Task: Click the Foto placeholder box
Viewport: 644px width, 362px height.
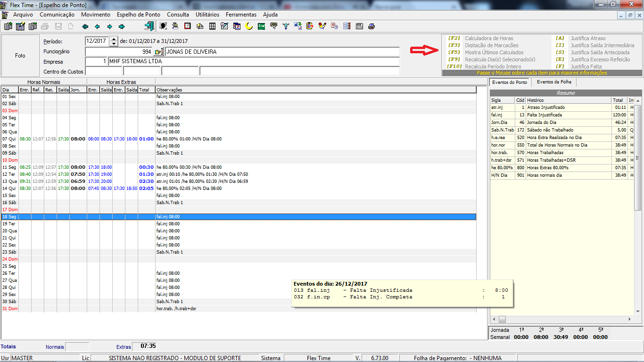Action: 20,55
